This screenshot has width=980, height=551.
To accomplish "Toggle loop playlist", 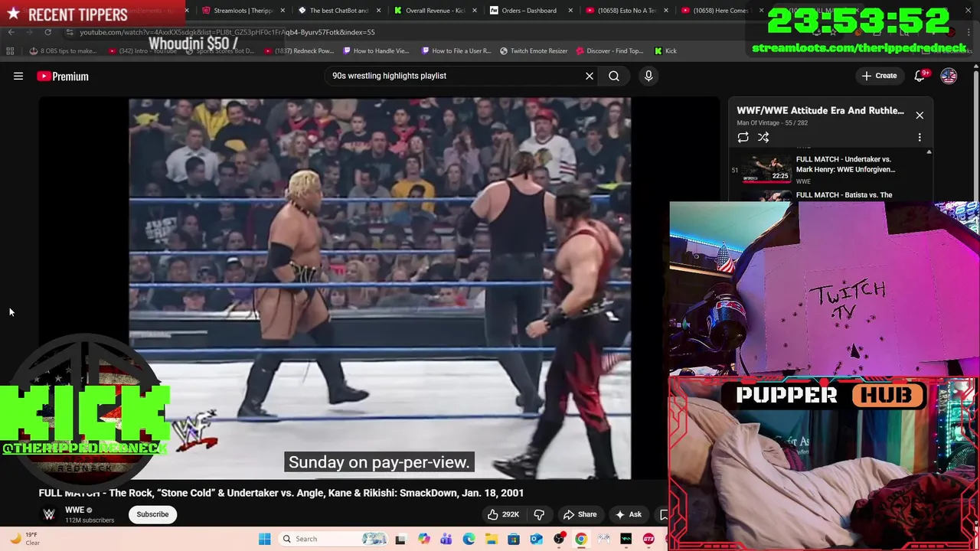I will [743, 138].
